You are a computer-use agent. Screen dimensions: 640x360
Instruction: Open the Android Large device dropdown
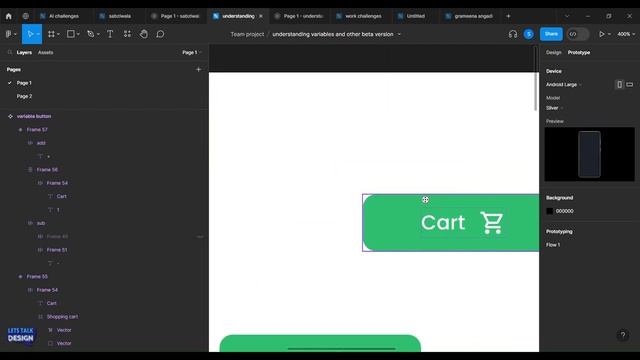click(x=564, y=84)
